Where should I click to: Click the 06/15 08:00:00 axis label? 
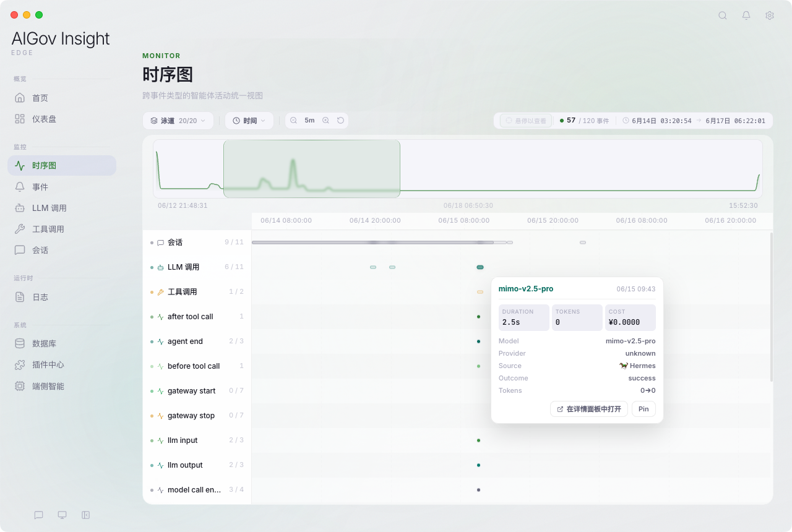click(464, 220)
